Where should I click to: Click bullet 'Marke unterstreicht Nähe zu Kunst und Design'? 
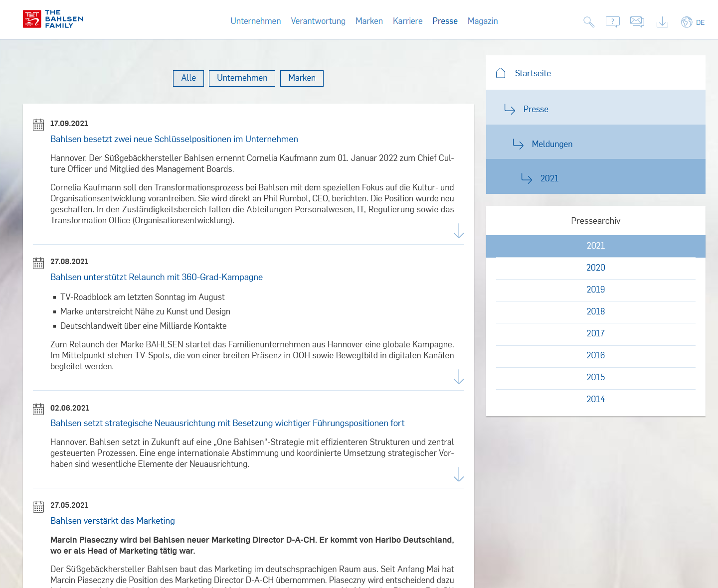click(145, 311)
